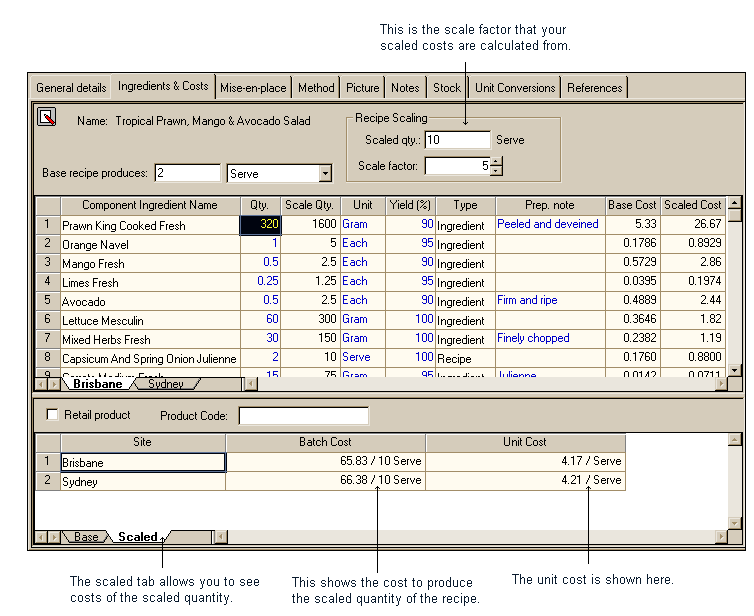Click cost table horizontal scrollbar right arrow

(x=721, y=537)
